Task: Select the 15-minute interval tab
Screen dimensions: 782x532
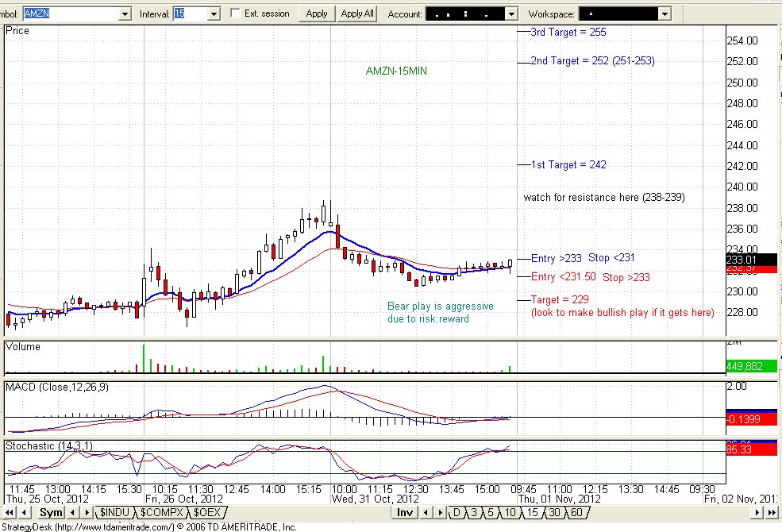Action: tap(533, 512)
